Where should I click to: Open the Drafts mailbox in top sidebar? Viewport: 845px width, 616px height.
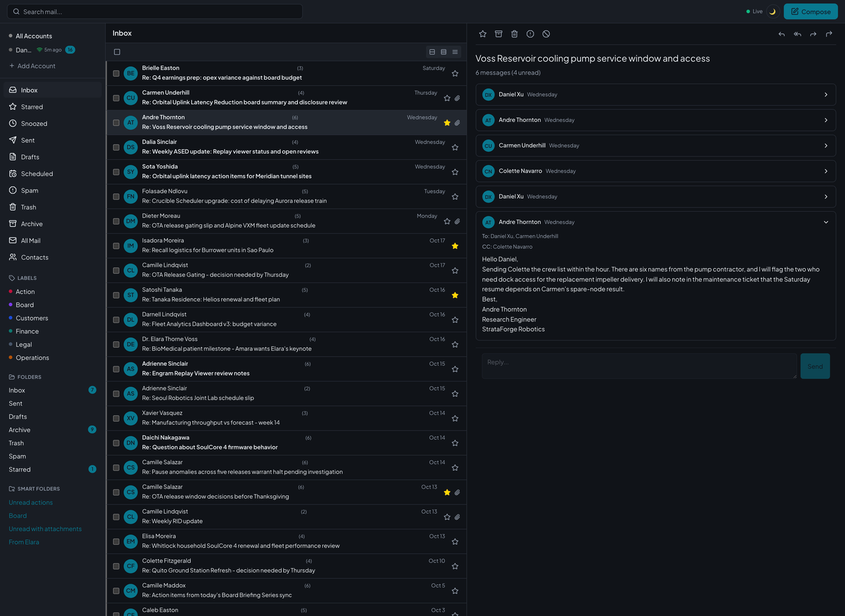[x=53, y=157]
